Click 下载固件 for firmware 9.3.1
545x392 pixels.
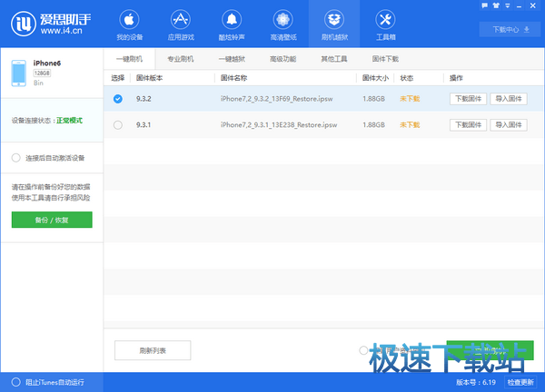click(x=468, y=125)
